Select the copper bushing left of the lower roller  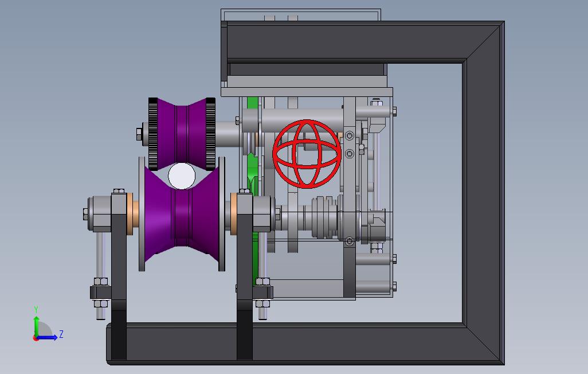tap(130, 214)
